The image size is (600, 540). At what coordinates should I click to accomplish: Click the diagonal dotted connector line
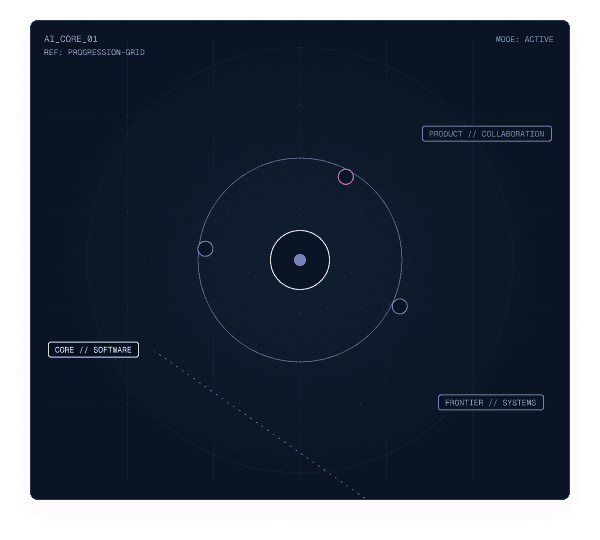(259, 424)
